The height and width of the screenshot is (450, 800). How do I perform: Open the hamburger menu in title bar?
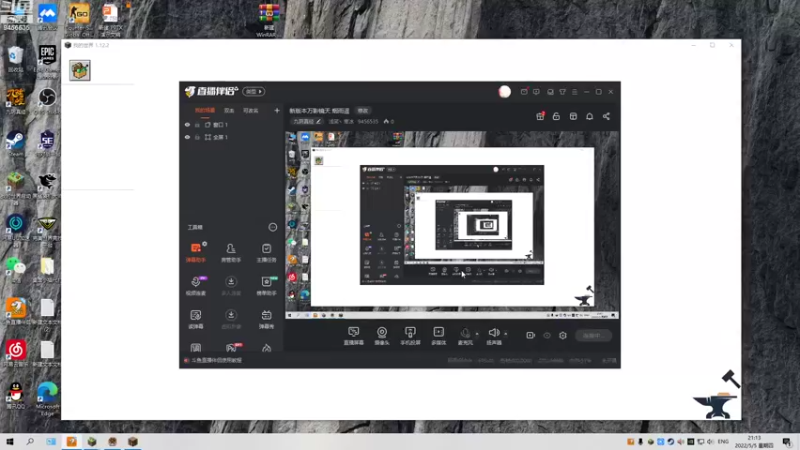(574, 92)
